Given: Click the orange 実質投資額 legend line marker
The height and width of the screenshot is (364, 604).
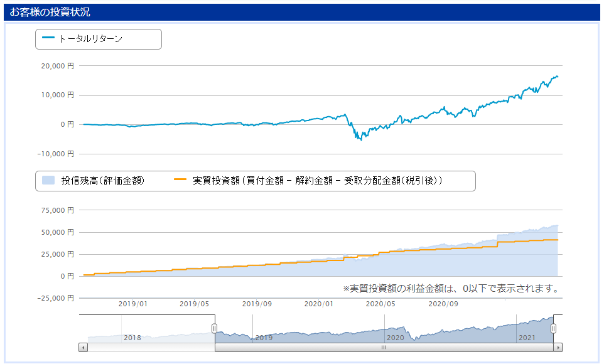Looking at the screenshot, I should coord(180,179).
